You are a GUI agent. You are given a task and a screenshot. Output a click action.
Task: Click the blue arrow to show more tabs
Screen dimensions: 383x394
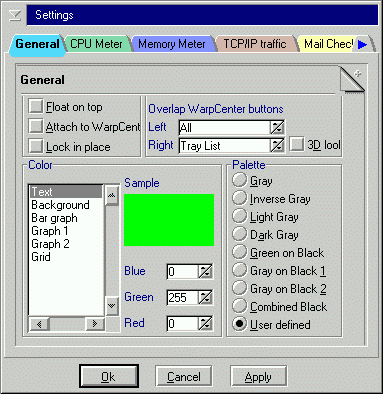coord(362,44)
